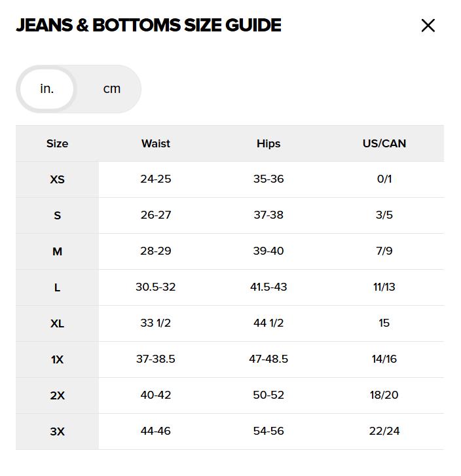461x476 pixels.
Task: Select the 3X size row label
Action: [57, 431]
